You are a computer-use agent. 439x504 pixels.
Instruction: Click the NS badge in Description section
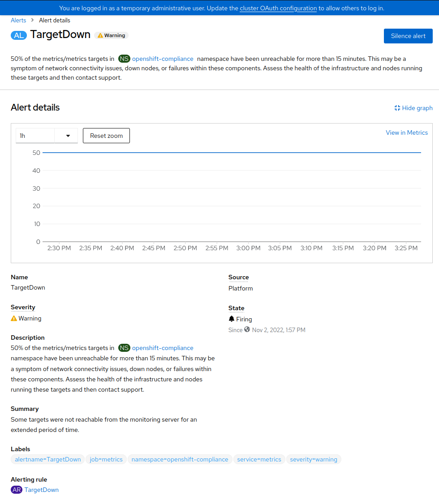coord(124,348)
